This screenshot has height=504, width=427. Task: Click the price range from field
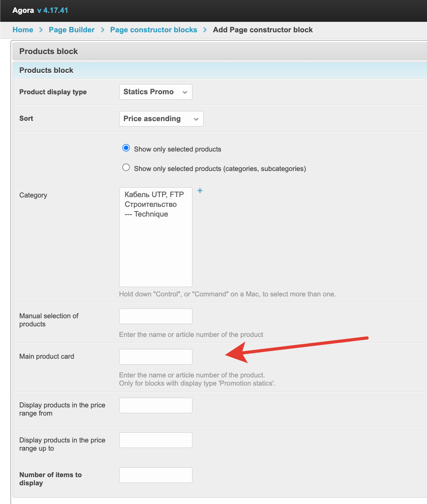pyautogui.click(x=155, y=405)
